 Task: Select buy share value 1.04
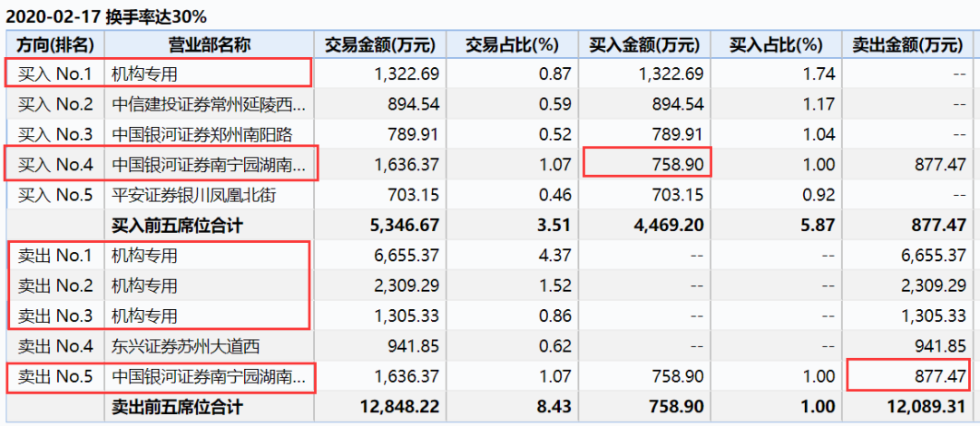click(x=820, y=135)
